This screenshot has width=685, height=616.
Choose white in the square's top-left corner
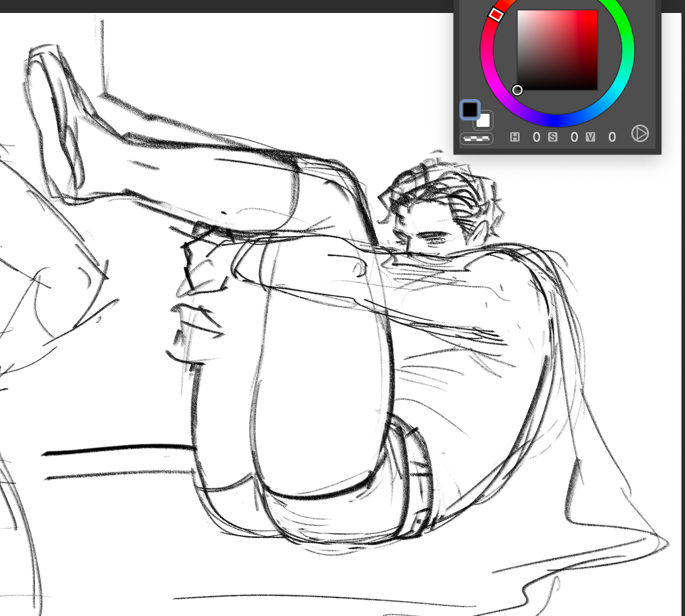[x=519, y=12]
